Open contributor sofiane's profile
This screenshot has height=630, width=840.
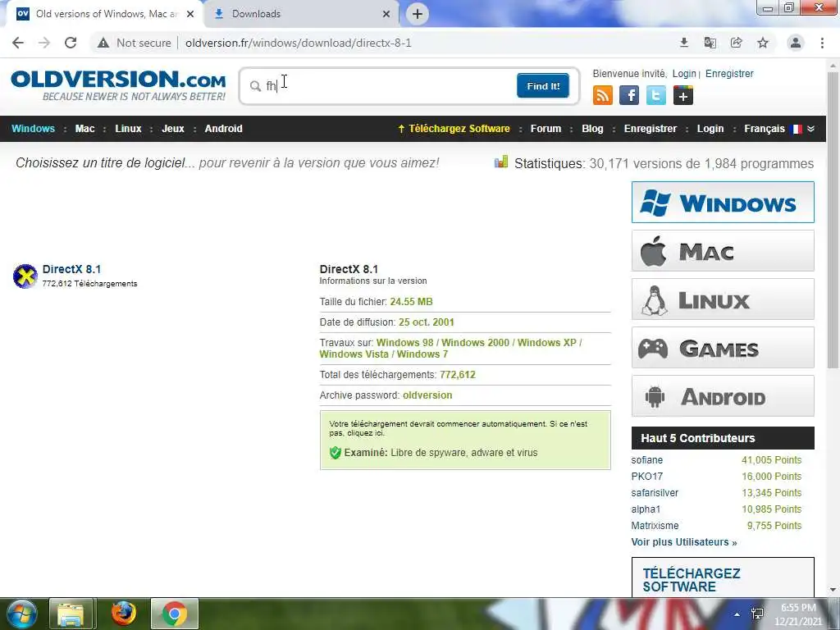pos(646,460)
